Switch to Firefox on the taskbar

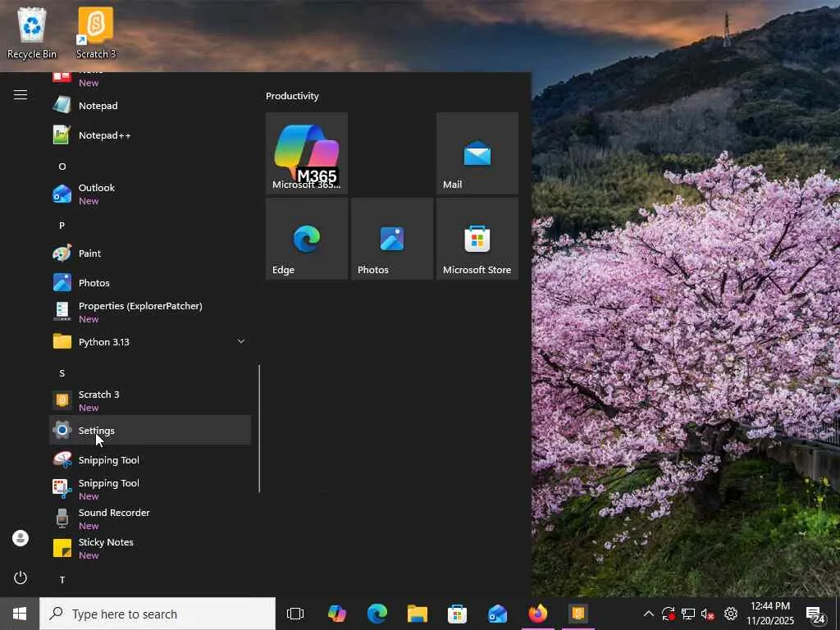(x=537, y=614)
